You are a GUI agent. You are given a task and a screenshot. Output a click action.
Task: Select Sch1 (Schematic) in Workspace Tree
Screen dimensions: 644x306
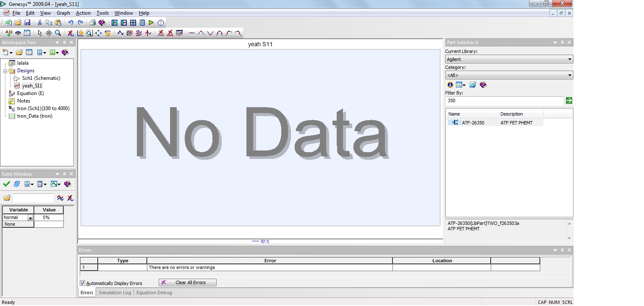point(41,78)
